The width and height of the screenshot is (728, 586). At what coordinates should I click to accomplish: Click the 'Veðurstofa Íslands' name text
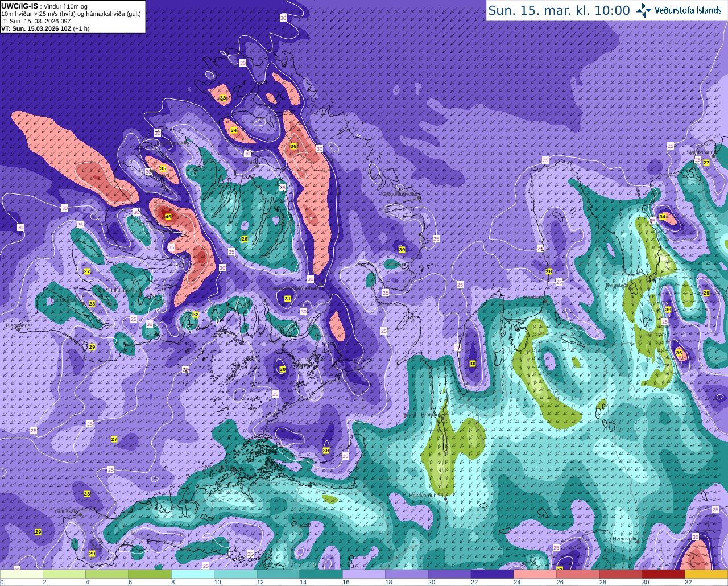[x=688, y=10]
